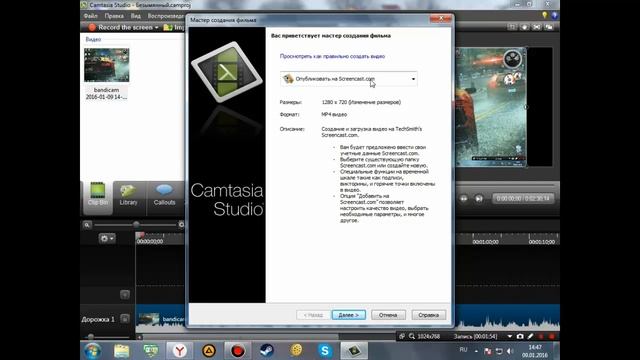Image resolution: width=640 pixels, height=360 pixels.
Task: Show hidden tray icons arrow
Action: (x=476, y=351)
